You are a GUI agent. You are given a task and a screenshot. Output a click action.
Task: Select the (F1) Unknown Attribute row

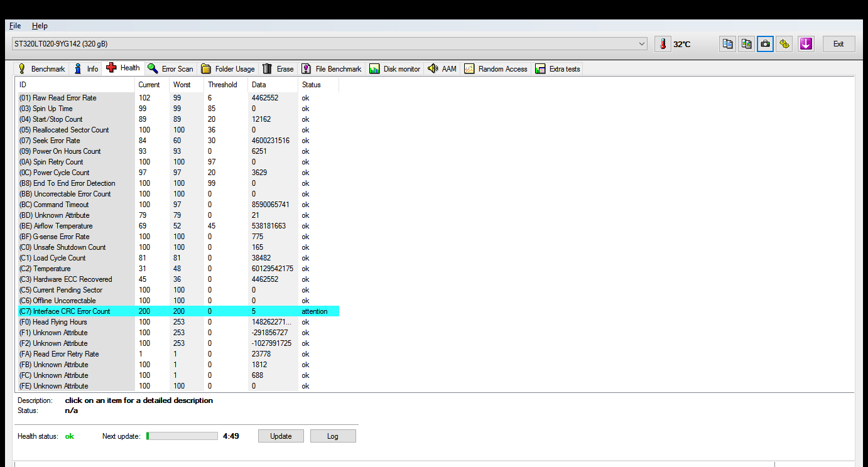[x=178, y=333]
